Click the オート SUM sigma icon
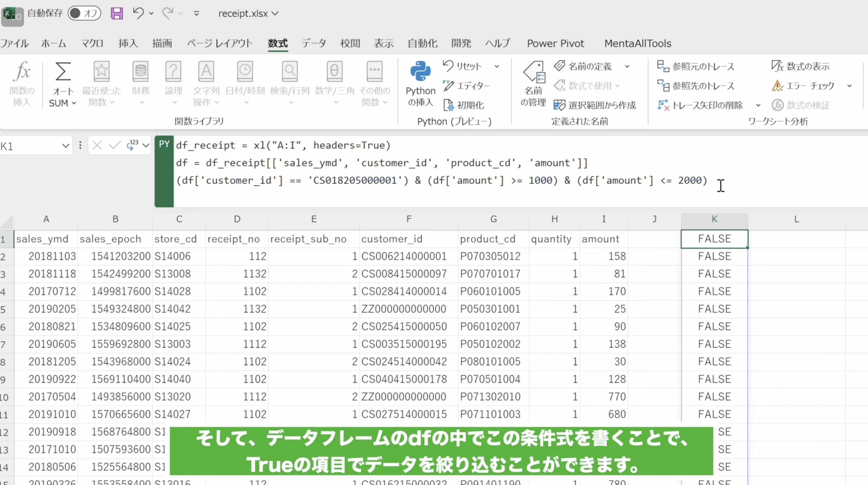The width and height of the screenshot is (868, 485). coord(63,71)
